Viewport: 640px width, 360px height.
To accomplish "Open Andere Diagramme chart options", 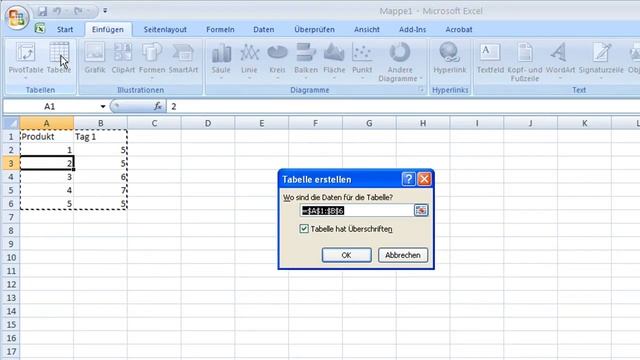I will (400, 62).
